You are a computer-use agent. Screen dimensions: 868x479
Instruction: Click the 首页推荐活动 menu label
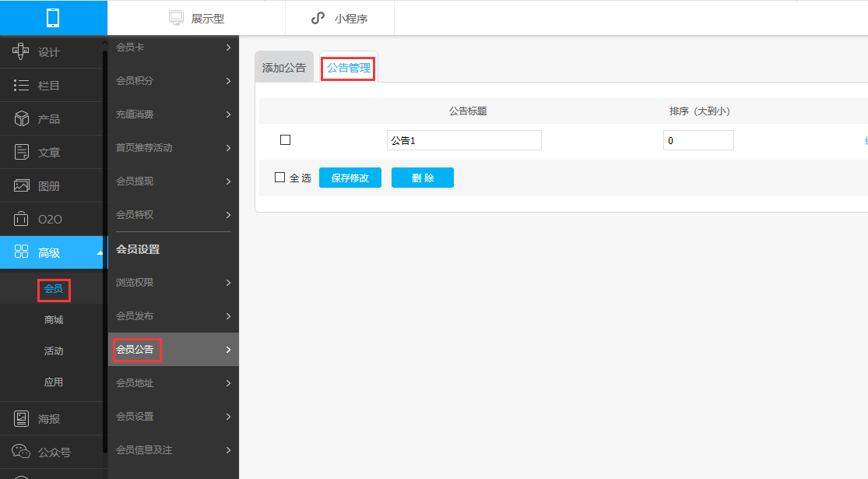tap(144, 148)
